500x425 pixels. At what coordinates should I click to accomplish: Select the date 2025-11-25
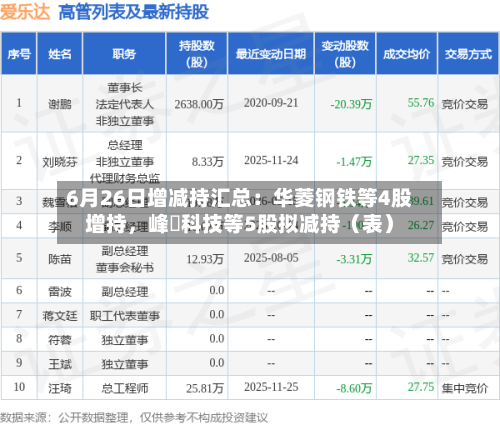pyautogui.click(x=271, y=387)
